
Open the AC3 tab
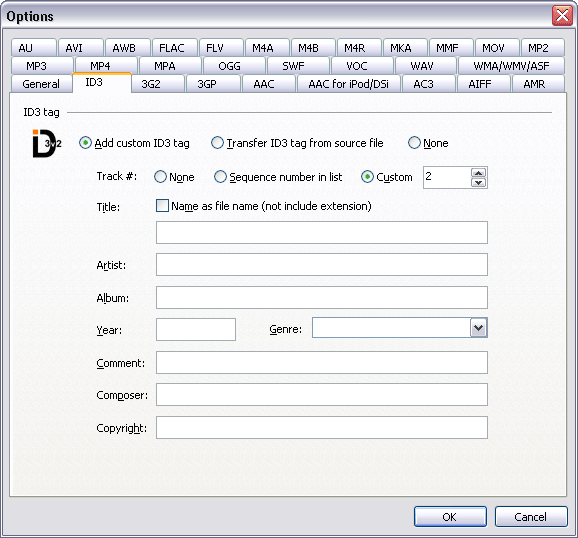[x=429, y=84]
